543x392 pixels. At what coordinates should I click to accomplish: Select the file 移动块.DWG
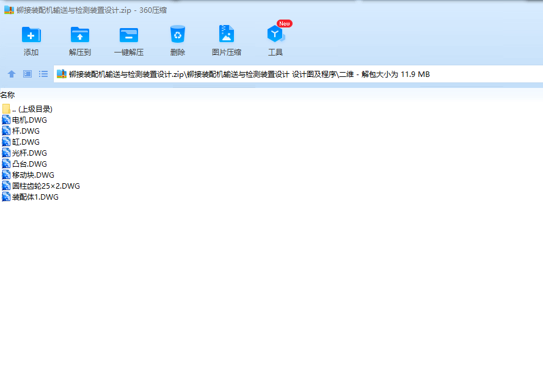click(28, 175)
